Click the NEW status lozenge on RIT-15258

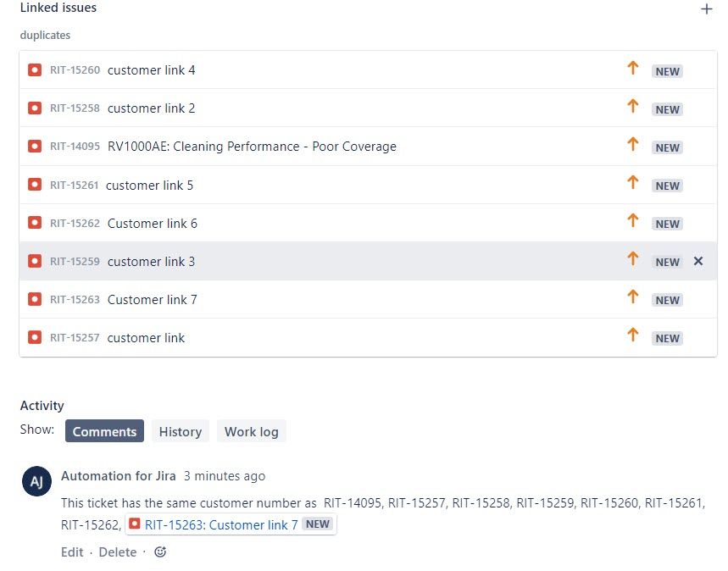tap(666, 108)
